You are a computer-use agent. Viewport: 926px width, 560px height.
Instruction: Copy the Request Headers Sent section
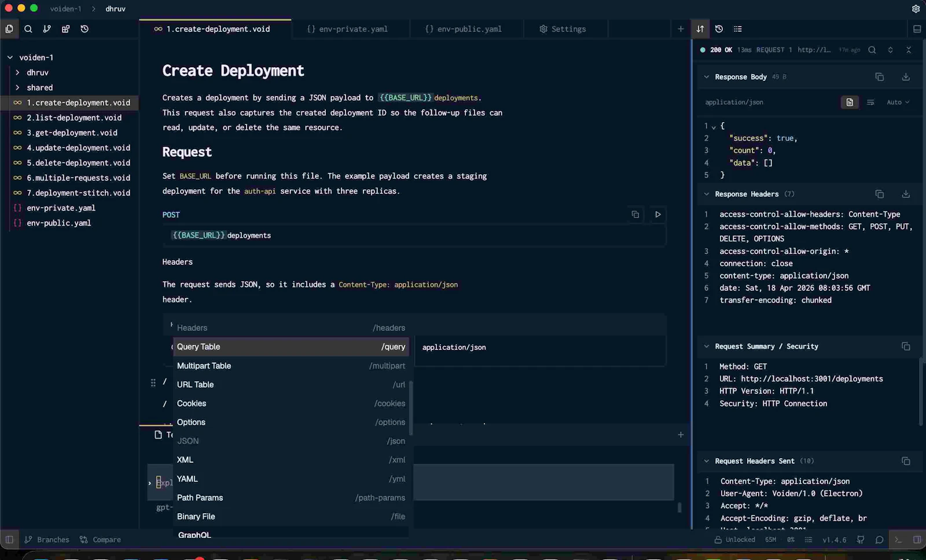pyautogui.click(x=906, y=461)
